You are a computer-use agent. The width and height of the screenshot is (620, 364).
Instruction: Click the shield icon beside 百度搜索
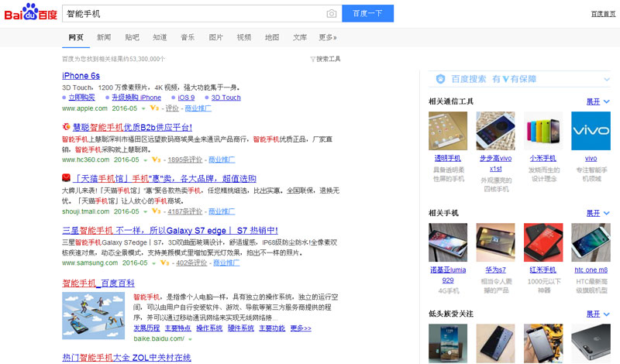pyautogui.click(x=439, y=79)
